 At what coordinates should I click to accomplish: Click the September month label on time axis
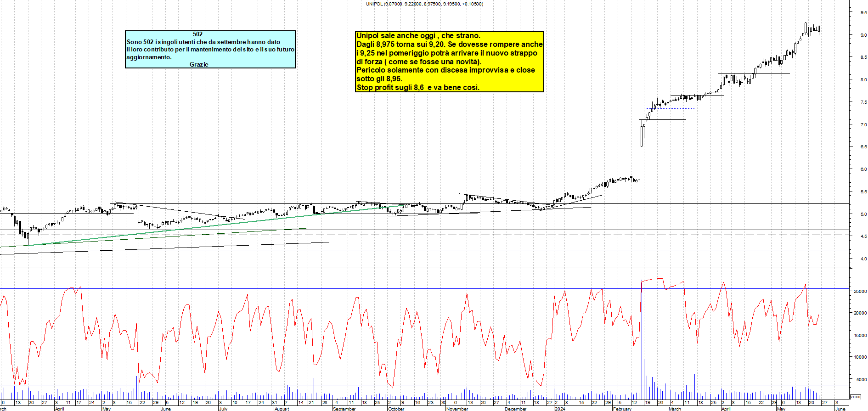[x=344, y=409]
